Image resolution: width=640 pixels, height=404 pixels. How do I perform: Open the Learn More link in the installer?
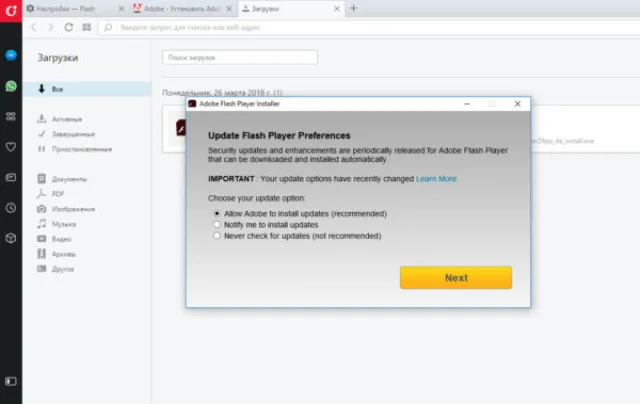click(436, 179)
